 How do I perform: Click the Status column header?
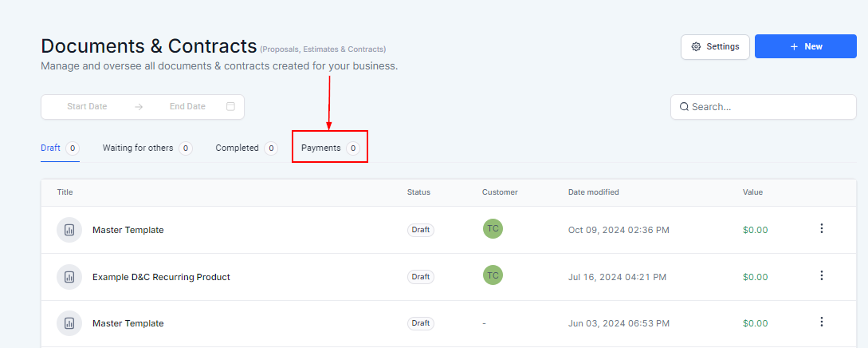tap(418, 192)
